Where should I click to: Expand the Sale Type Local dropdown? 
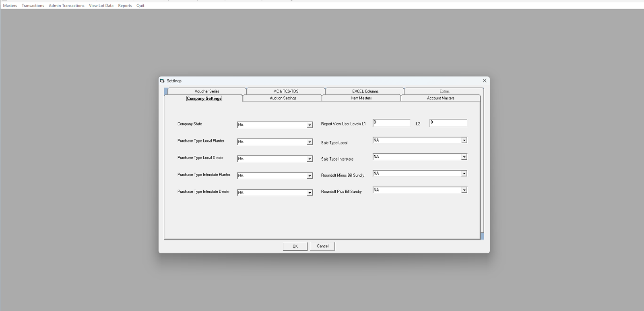464,140
